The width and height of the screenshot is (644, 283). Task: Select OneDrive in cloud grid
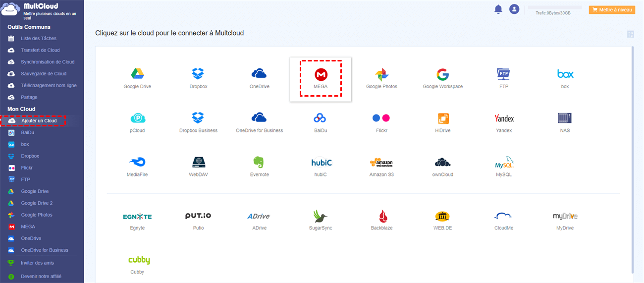point(259,74)
